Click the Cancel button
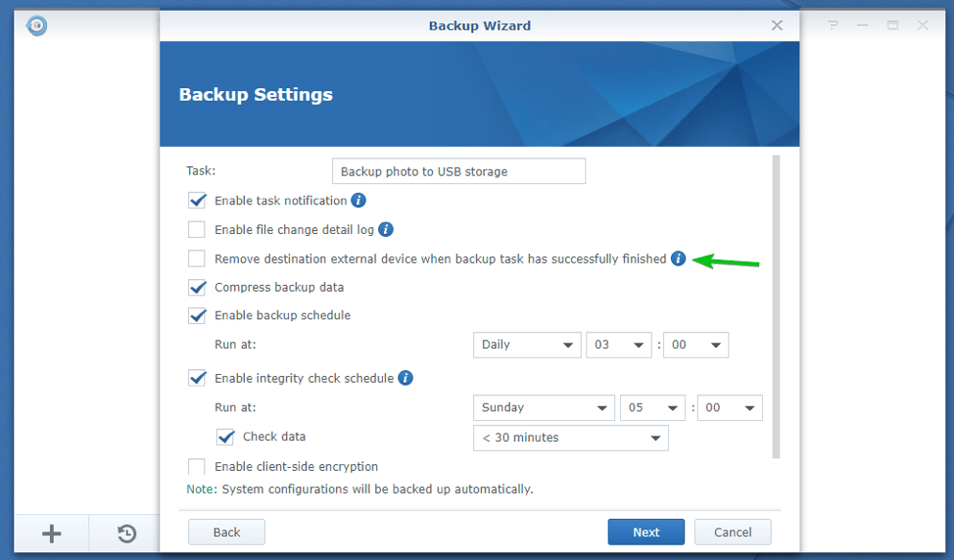This screenshot has height=560, width=954. [x=733, y=532]
